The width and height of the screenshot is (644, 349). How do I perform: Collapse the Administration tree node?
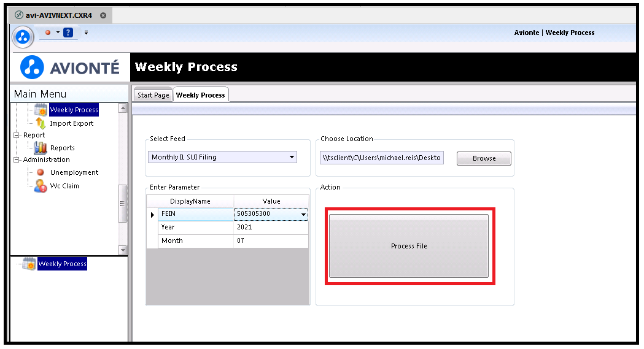point(17,159)
